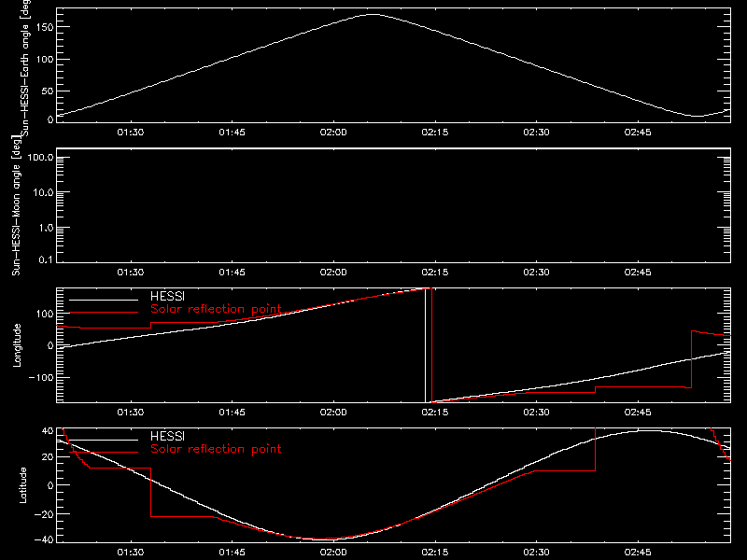Click 02:45 under the Moon angle plot

coord(638,273)
